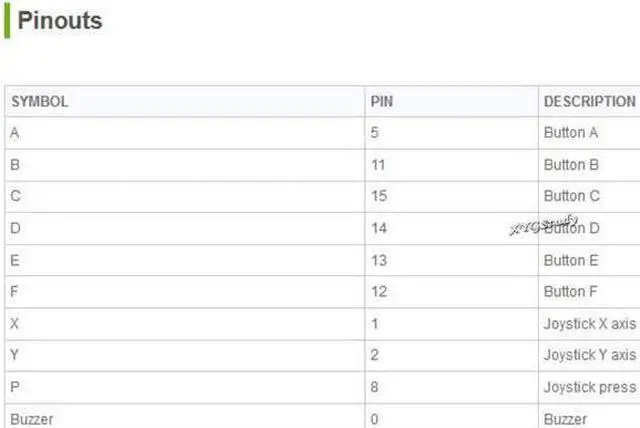Click the Joystick press description

590,387
